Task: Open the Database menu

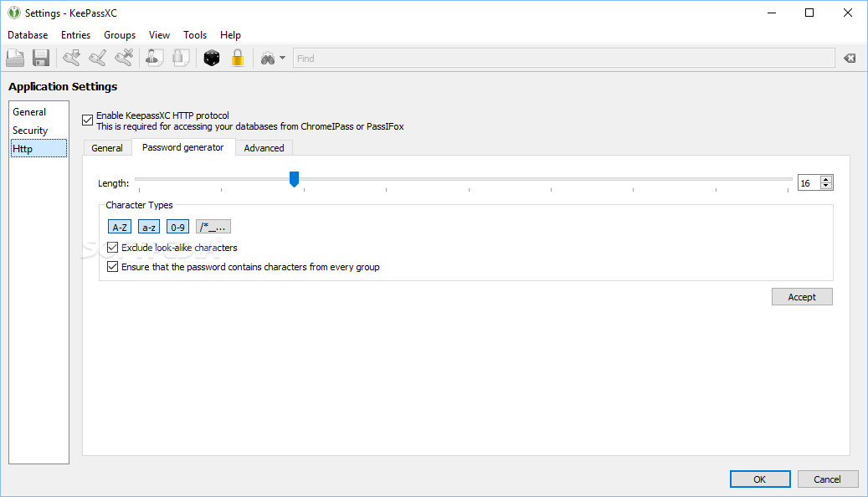Action: click(28, 35)
